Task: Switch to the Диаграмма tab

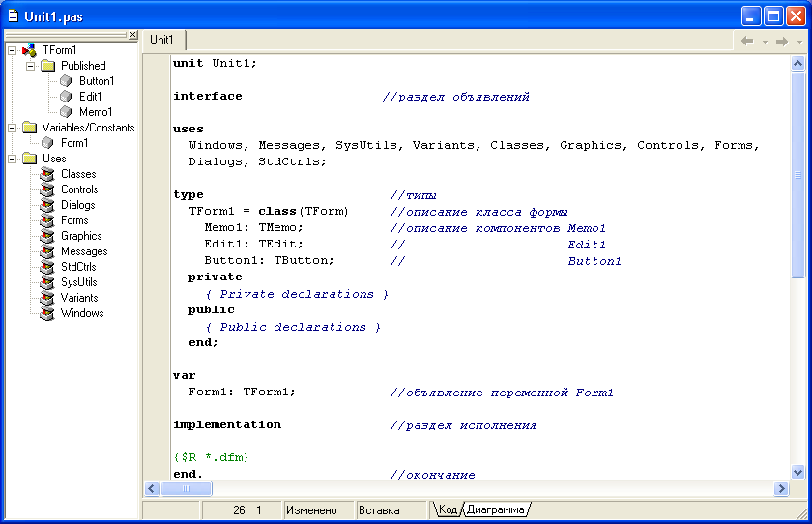Action: [496, 509]
